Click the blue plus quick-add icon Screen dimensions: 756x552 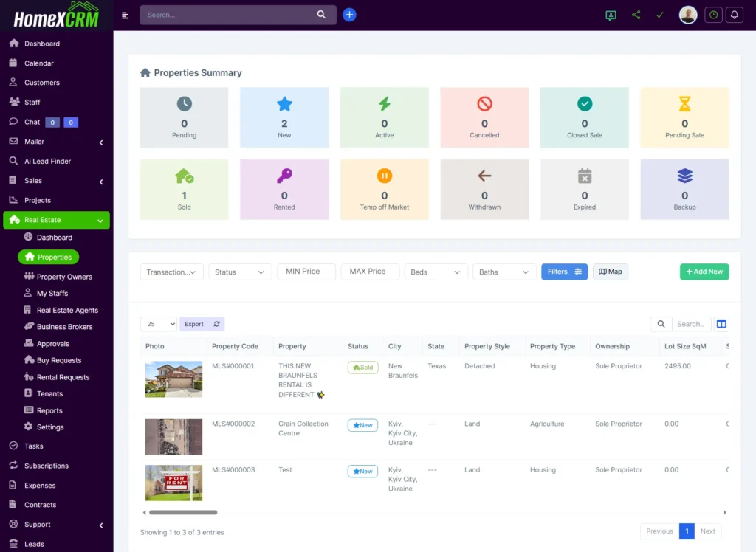(x=349, y=15)
